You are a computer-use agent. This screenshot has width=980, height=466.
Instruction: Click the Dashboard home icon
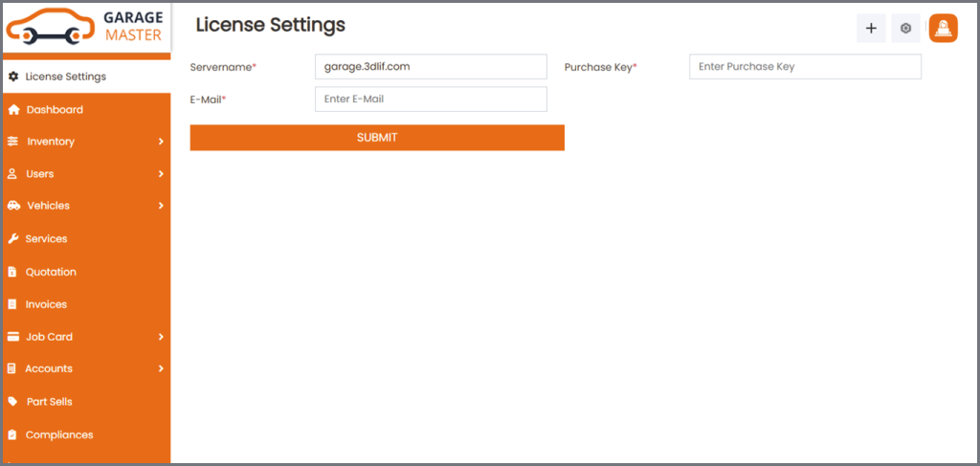click(x=13, y=110)
